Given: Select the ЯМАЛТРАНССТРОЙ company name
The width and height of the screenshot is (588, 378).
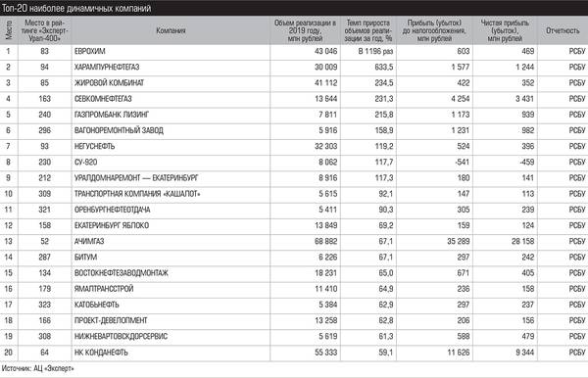Looking at the screenshot, I should [104, 289].
